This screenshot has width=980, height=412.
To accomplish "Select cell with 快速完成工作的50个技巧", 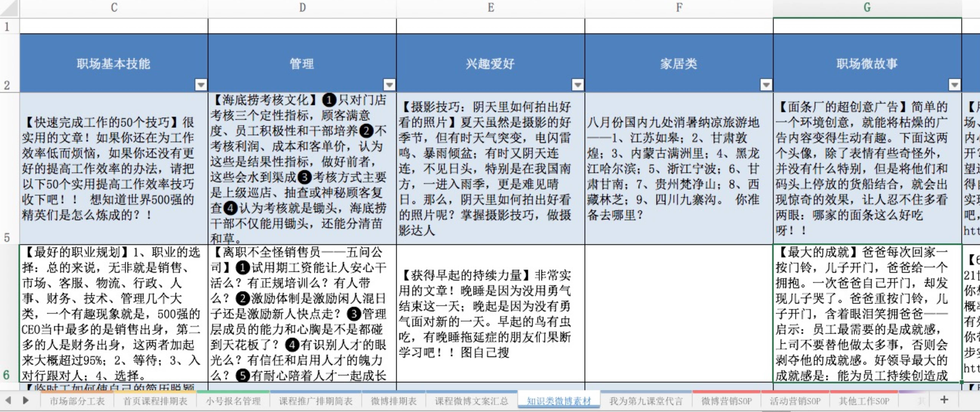I will (x=114, y=168).
